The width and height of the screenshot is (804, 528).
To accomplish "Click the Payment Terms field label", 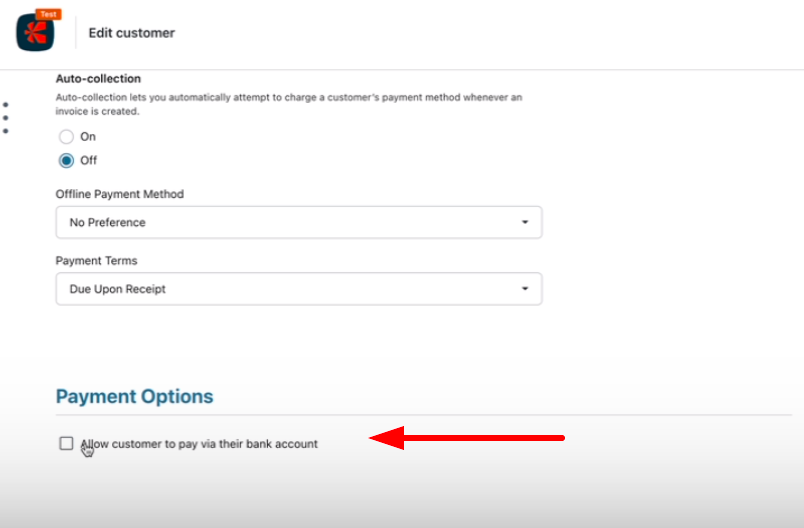I will (96, 261).
